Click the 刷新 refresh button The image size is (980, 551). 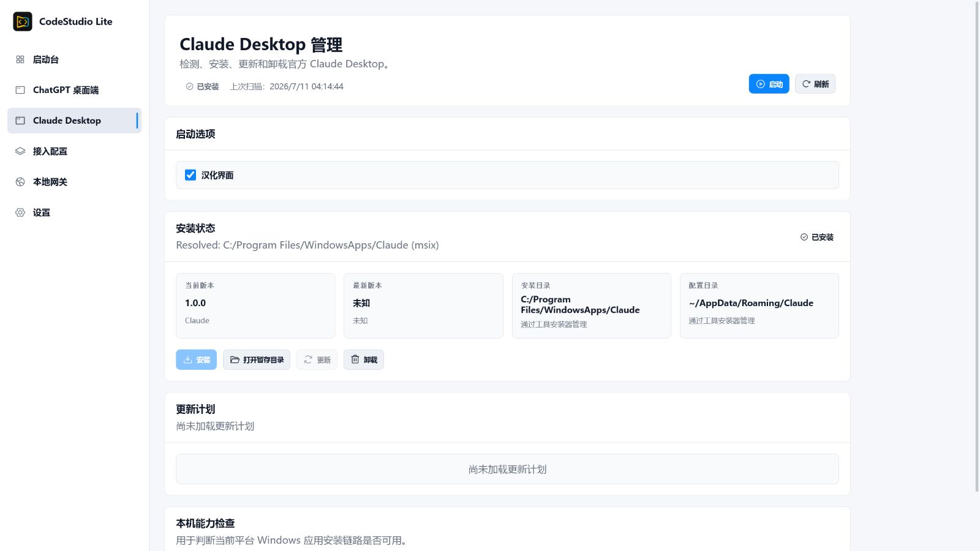815,84
